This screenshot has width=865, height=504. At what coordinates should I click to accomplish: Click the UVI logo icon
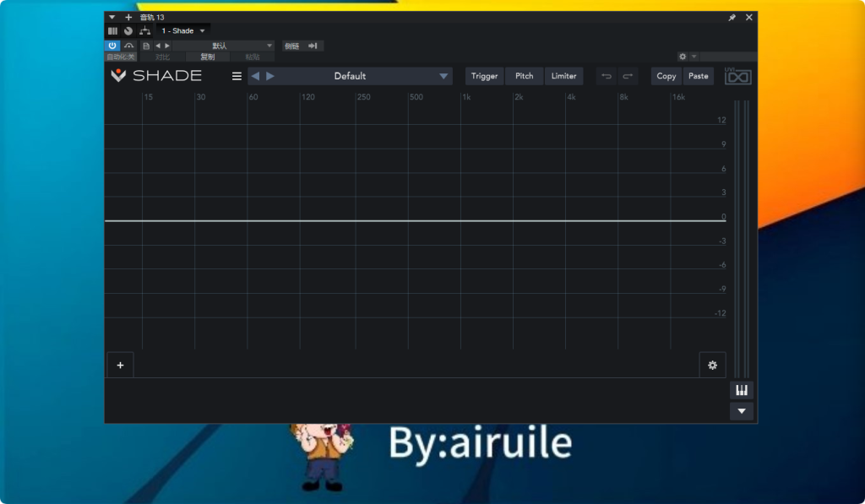point(737,76)
